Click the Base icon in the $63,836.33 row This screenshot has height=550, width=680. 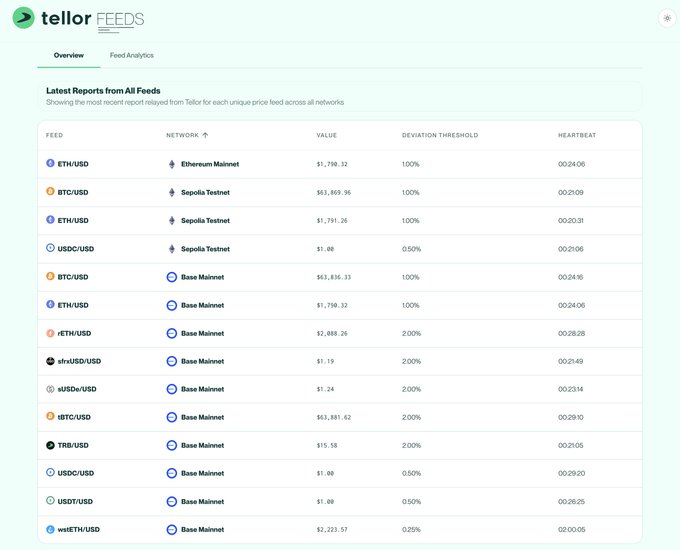[x=172, y=277]
